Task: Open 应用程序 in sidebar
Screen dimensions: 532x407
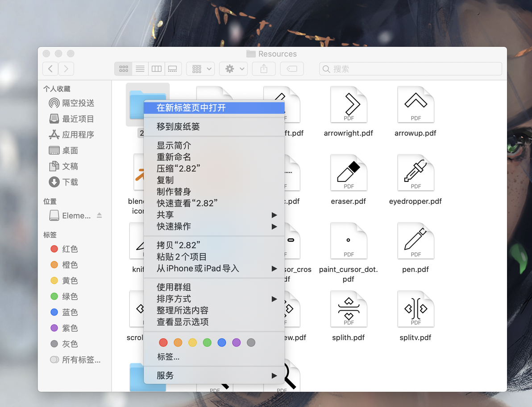Action: tap(71, 135)
